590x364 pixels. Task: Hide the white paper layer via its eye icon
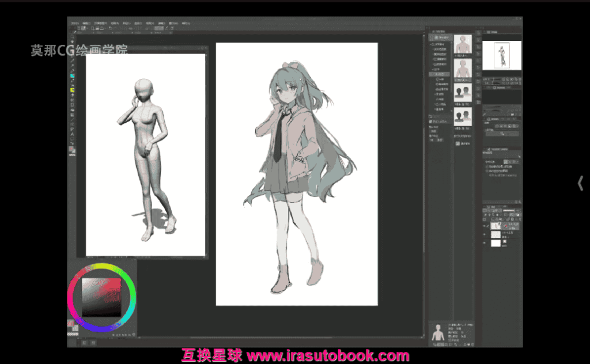484,243
